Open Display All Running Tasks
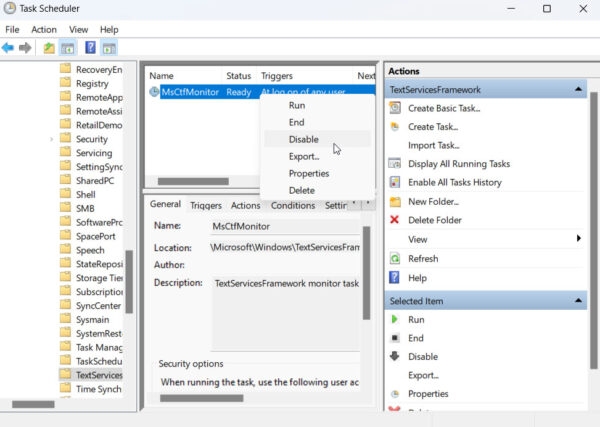This screenshot has height=427, width=600. 458,164
